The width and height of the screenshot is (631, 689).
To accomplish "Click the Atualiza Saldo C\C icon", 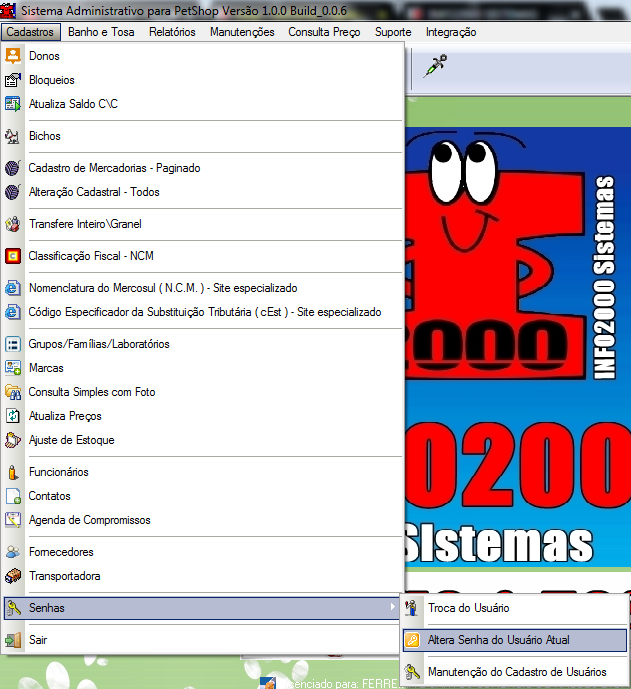I will [x=13, y=104].
